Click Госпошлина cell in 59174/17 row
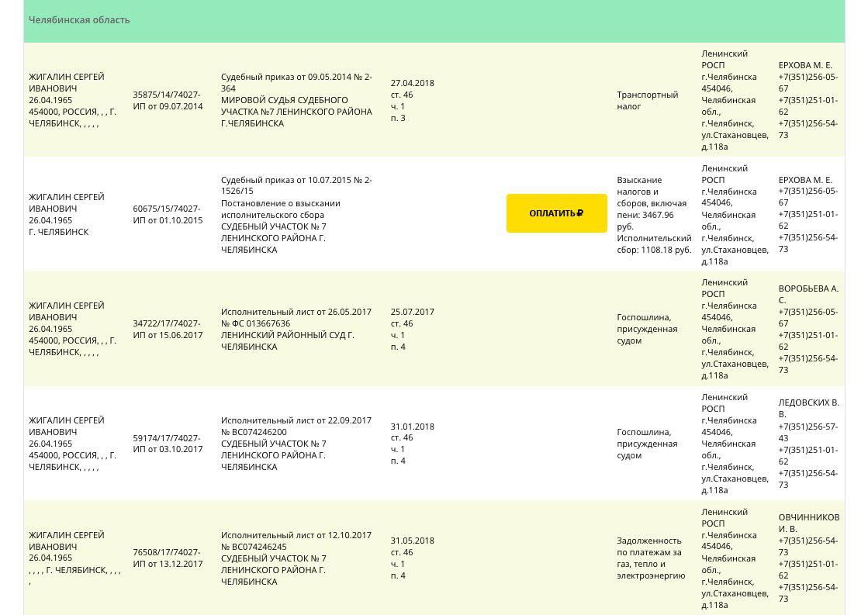Image resolution: width=868 pixels, height=615 pixels. (647, 444)
